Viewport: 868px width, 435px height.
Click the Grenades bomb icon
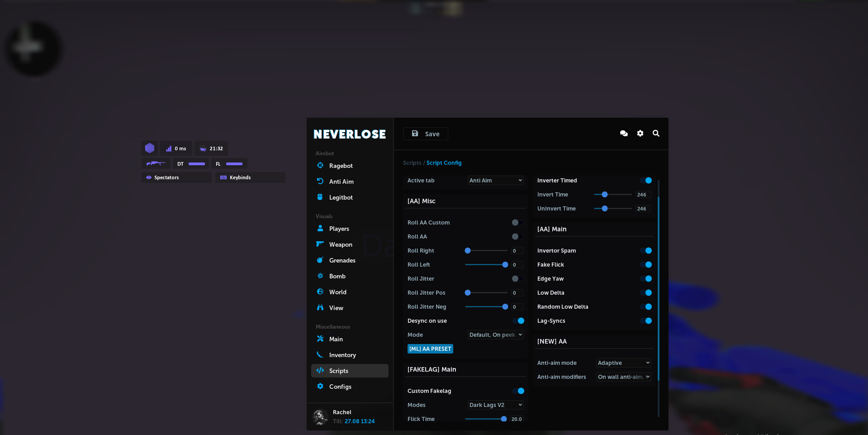[320, 260]
